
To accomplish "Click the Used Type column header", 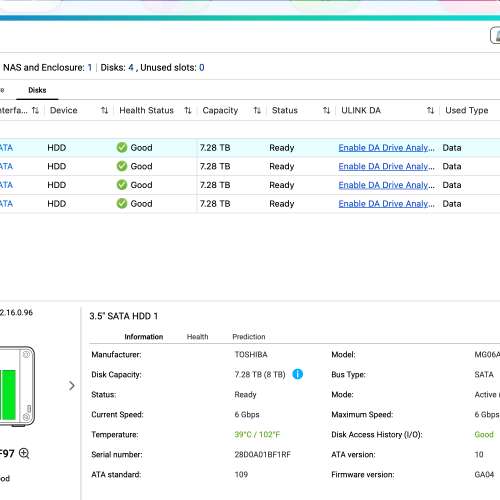I will 467,110.
